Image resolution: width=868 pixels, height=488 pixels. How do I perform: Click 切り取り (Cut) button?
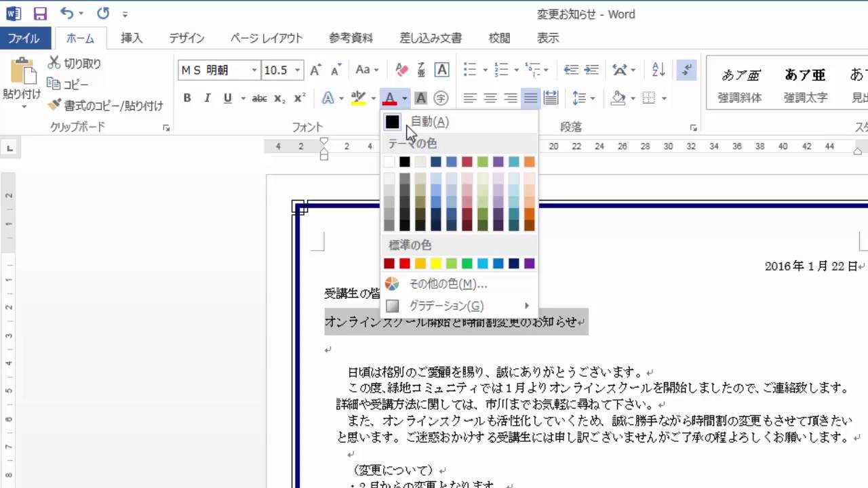[75, 64]
